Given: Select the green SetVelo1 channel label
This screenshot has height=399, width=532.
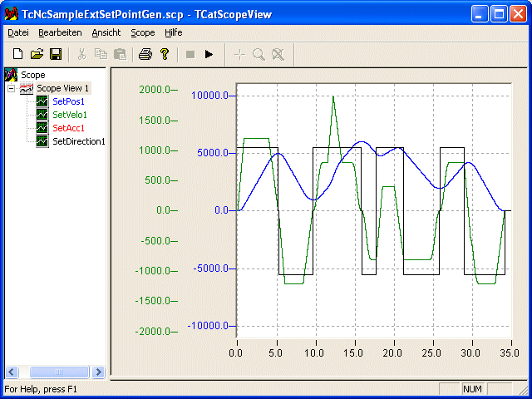Looking at the screenshot, I should tap(70, 115).
